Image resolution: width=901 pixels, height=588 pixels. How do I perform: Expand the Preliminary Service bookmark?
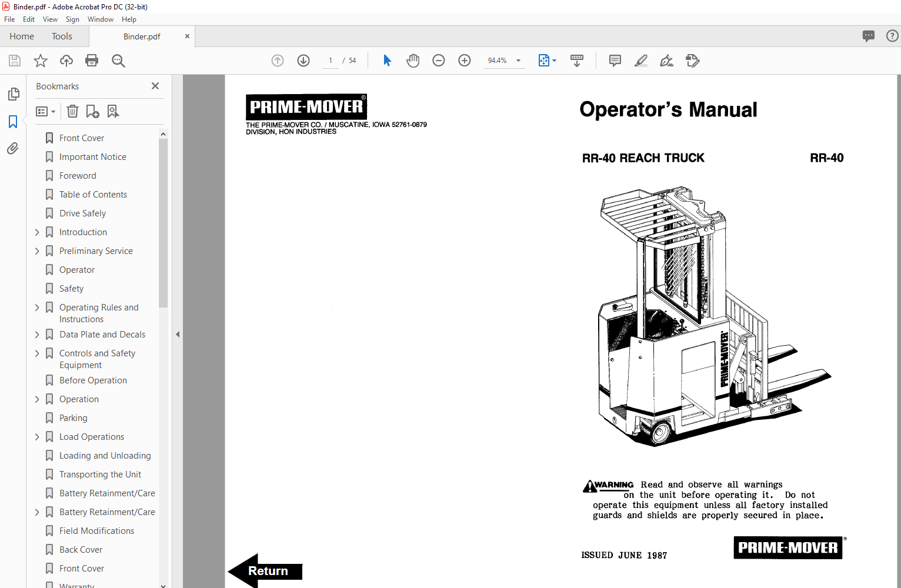[37, 251]
